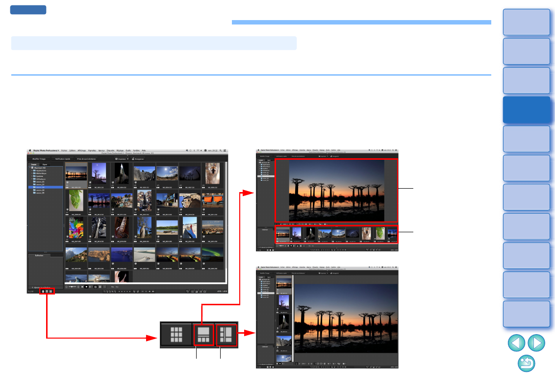The width and height of the screenshot is (555, 392).
Task: Open the Vignettes menu in the multi-thumbnail window
Action: [92, 150]
